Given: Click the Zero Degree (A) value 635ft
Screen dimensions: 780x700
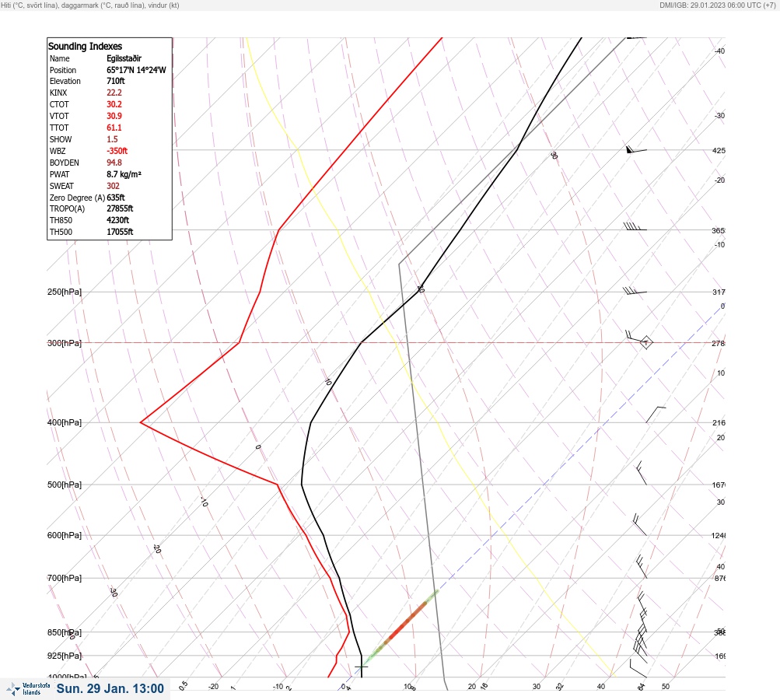Looking at the screenshot, I should pyautogui.click(x=115, y=198).
